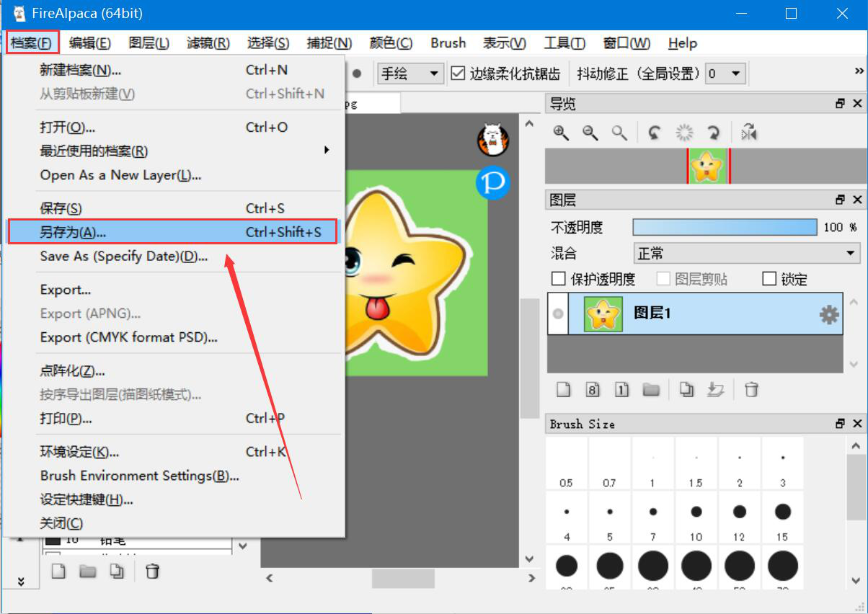Viewport: 868px width, 614px height.
Task: Flip the canvas view horizontally in Navigator
Action: 749,133
